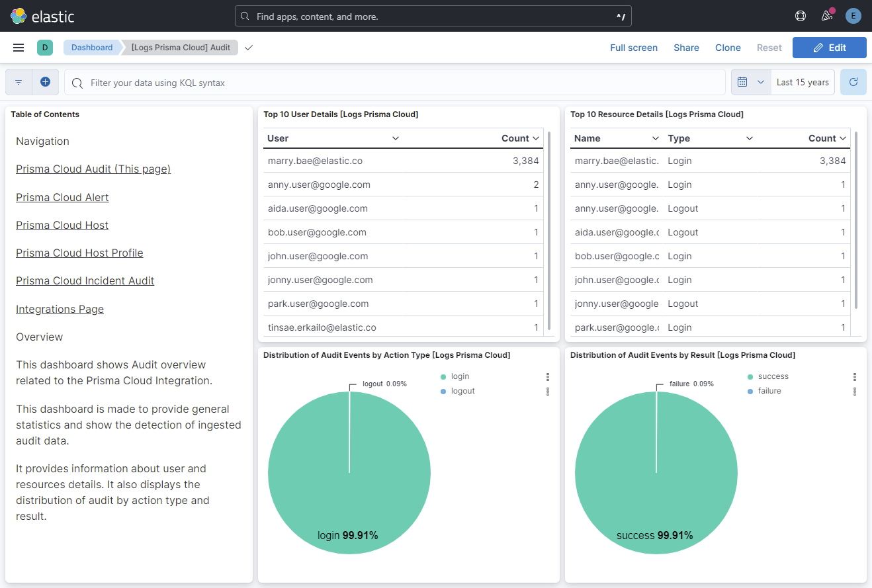Add a filter using the plus icon
This screenshot has width=872, height=588.
click(x=45, y=81)
